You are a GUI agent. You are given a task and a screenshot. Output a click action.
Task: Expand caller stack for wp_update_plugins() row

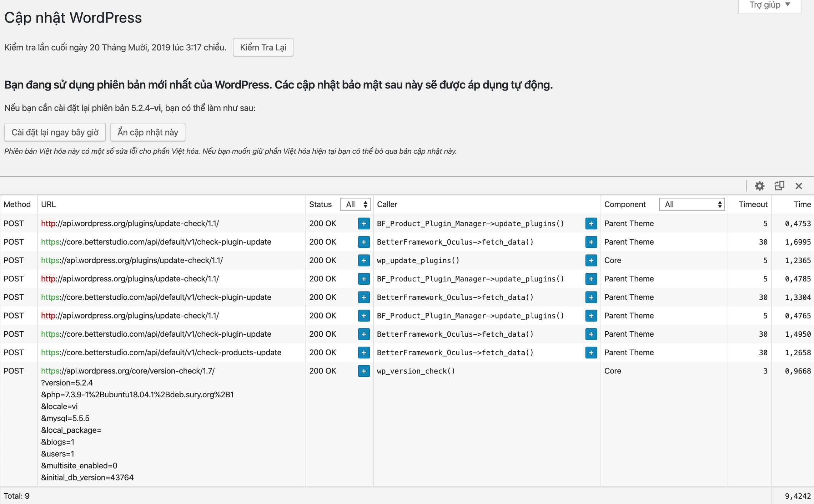pos(591,260)
